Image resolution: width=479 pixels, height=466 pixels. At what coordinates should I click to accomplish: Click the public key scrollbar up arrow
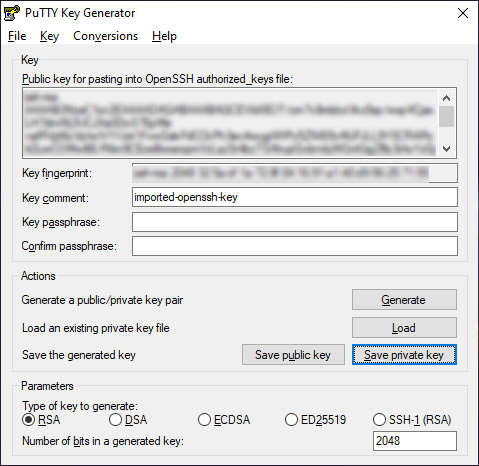pyautogui.click(x=447, y=98)
